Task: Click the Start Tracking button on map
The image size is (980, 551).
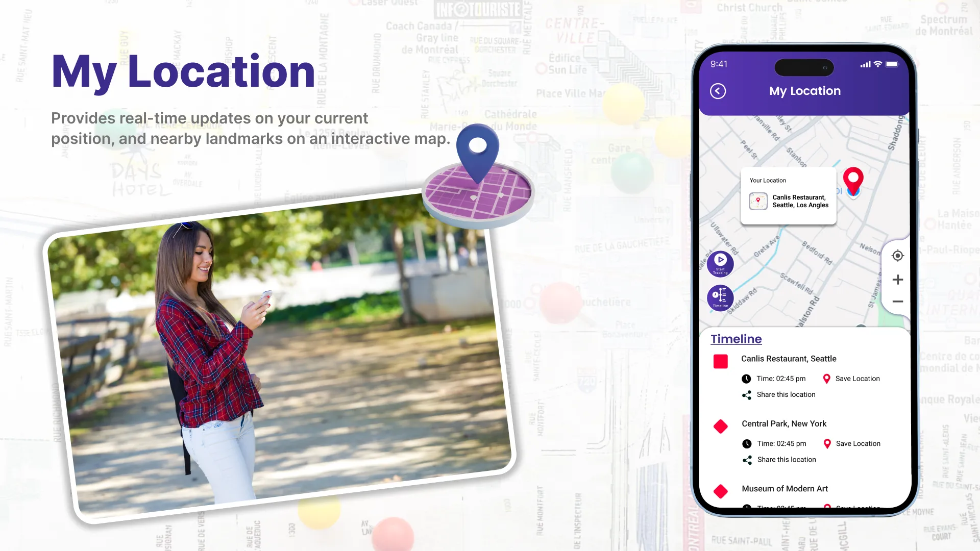Action: (x=720, y=263)
